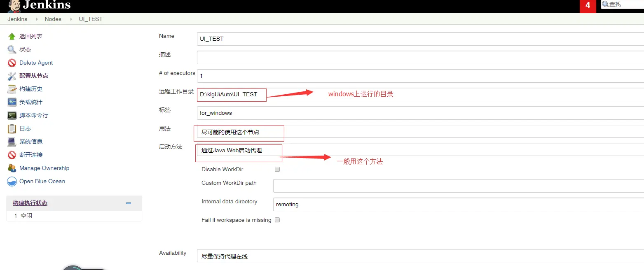Click 断开连接 to disconnect the agent

(31, 155)
